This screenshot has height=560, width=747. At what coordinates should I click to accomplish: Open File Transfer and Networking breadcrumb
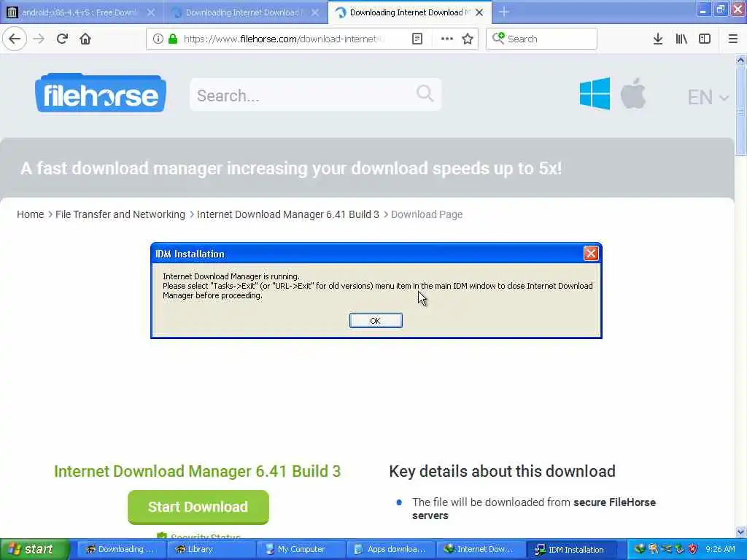click(120, 214)
